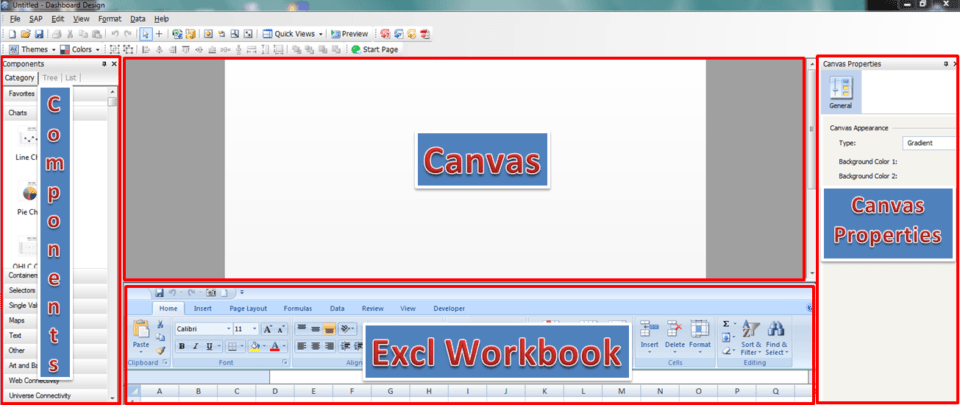
Task: Expand the Universe Connectivity category
Action: pyautogui.click(x=40, y=396)
